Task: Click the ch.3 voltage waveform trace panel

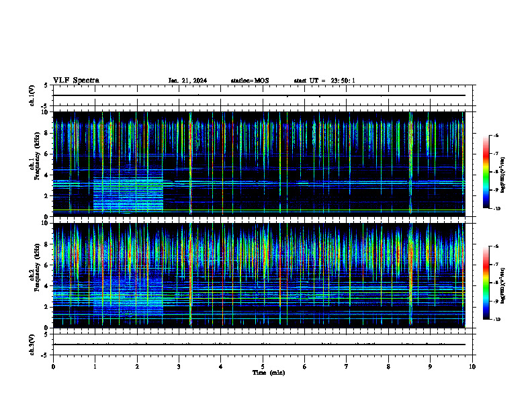Action: [263, 345]
